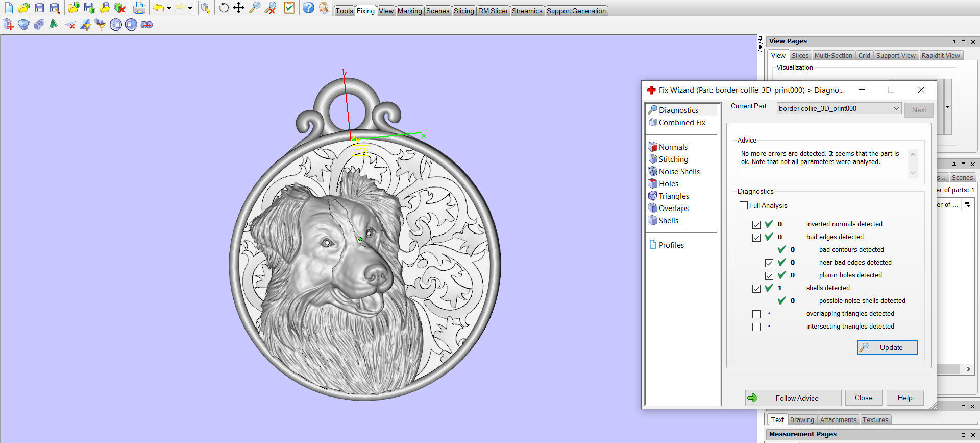This screenshot has width=980, height=443.
Task: Expand Visualization dropdown arrow in View Pages
Action: pos(948,107)
